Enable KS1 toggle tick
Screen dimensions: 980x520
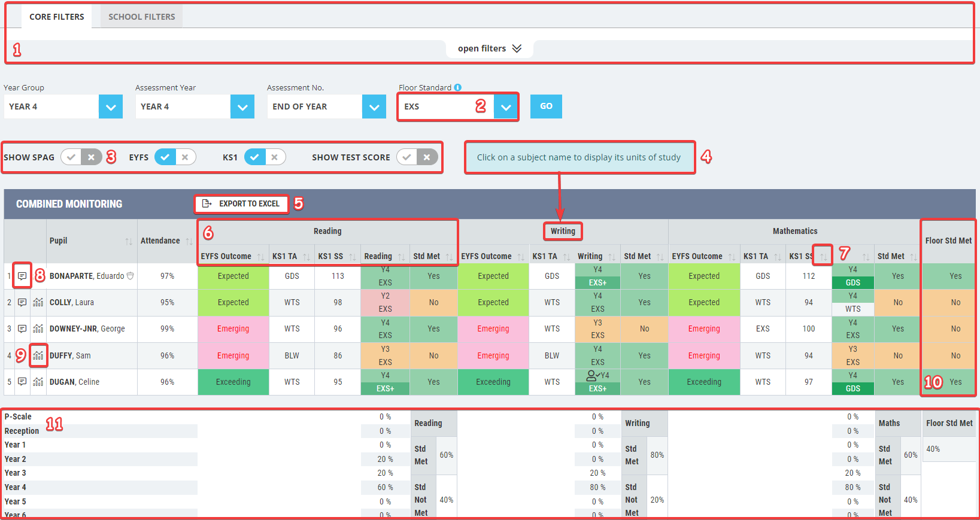(x=255, y=157)
